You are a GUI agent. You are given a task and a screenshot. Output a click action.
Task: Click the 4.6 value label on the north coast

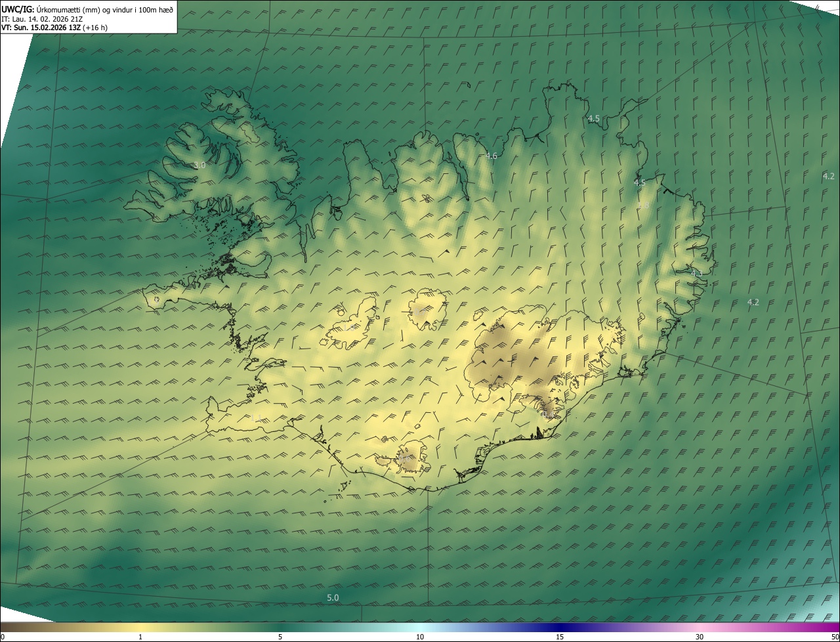tap(492, 156)
